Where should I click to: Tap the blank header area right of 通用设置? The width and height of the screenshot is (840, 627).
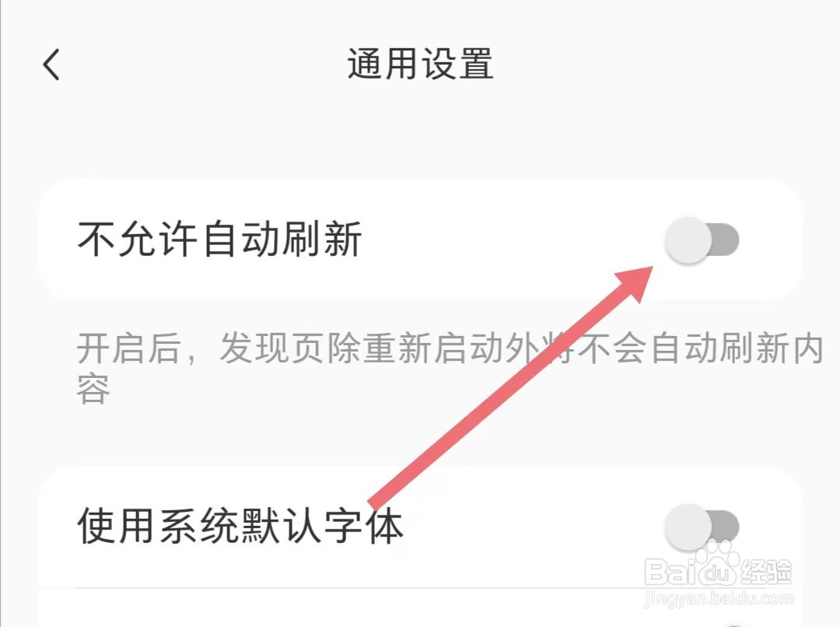pyautogui.click(x=664, y=64)
